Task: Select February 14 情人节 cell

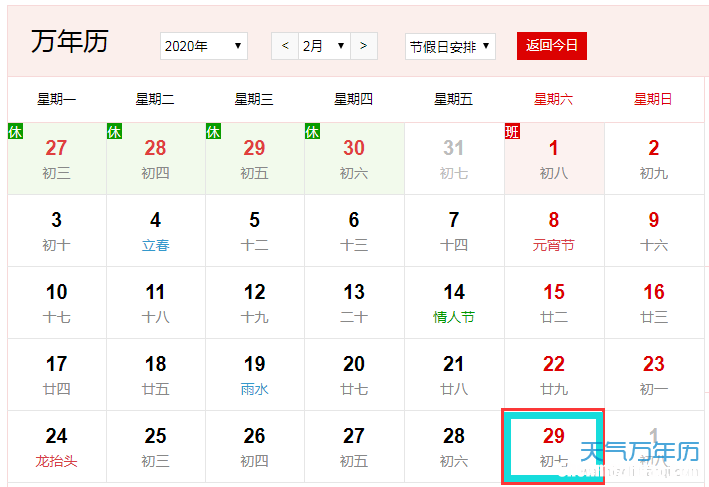Action: [454, 303]
